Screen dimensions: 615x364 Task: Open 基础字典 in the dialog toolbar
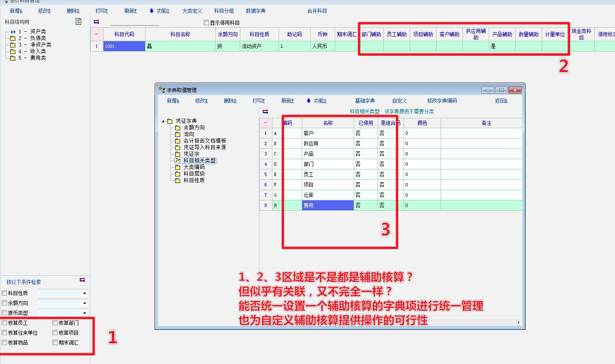pos(365,101)
